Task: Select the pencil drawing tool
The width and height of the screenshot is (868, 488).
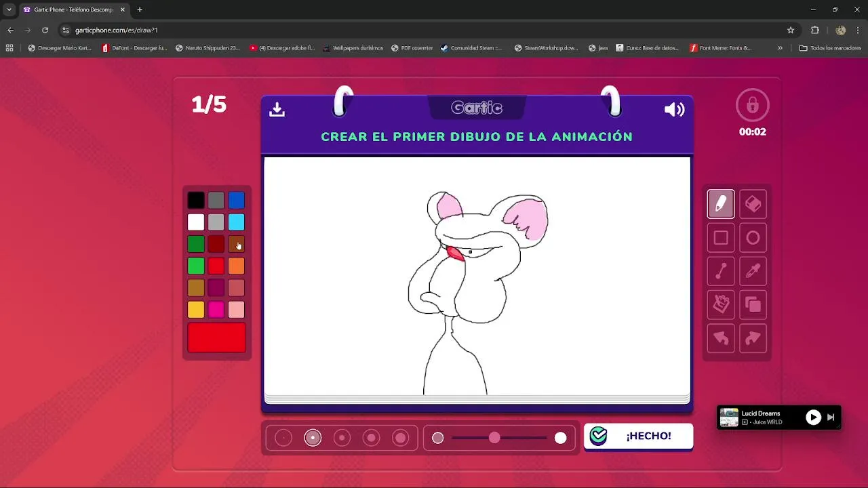Action: click(721, 204)
